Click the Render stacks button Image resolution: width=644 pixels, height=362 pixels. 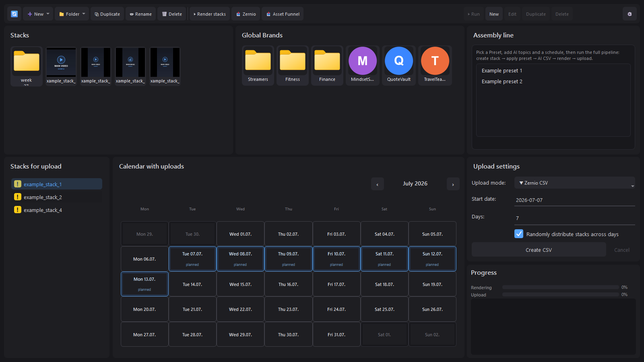(210, 14)
